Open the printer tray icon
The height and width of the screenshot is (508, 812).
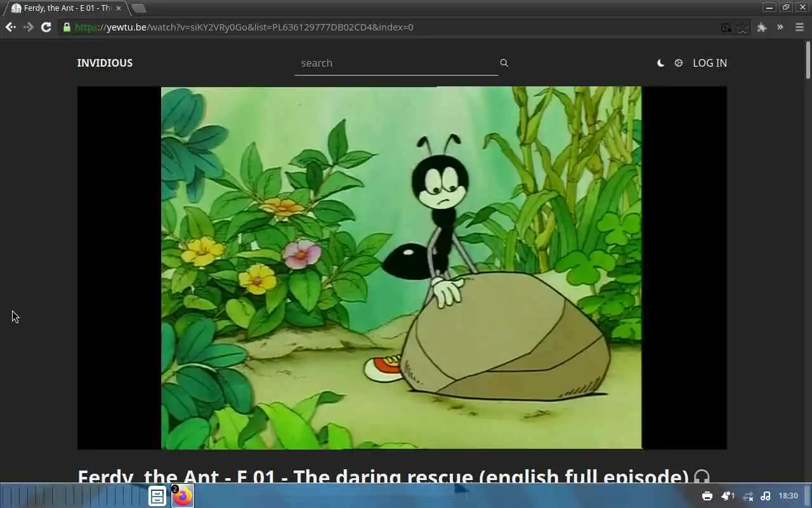point(707,496)
